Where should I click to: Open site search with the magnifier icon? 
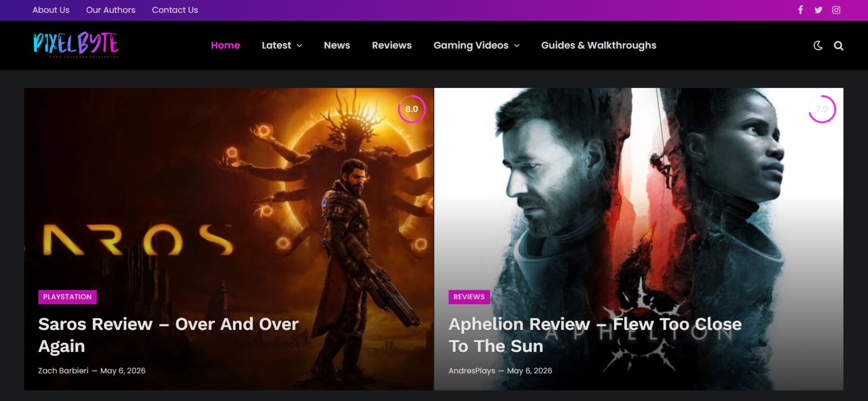pos(839,46)
